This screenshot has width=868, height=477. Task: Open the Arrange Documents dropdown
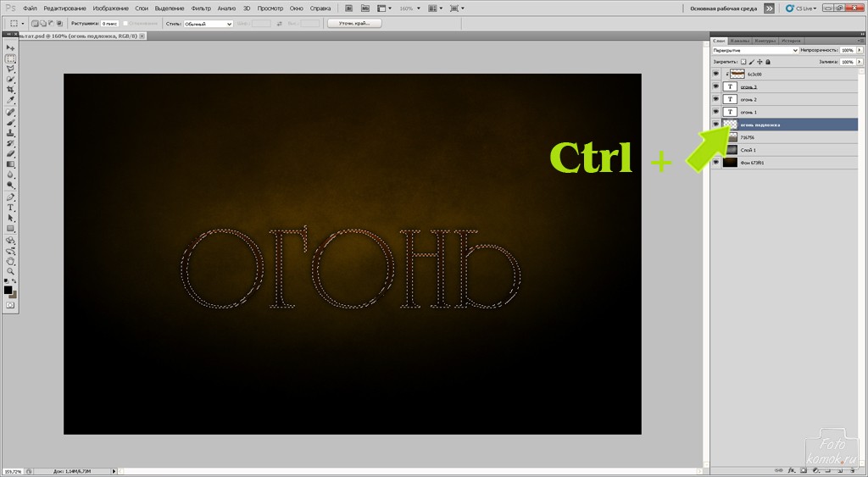[433, 8]
